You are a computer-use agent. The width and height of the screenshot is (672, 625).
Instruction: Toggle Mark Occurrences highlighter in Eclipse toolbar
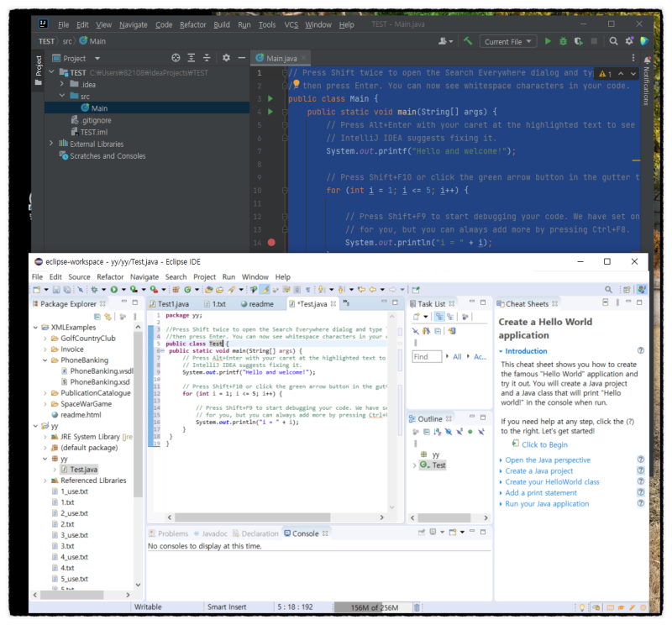click(265, 289)
